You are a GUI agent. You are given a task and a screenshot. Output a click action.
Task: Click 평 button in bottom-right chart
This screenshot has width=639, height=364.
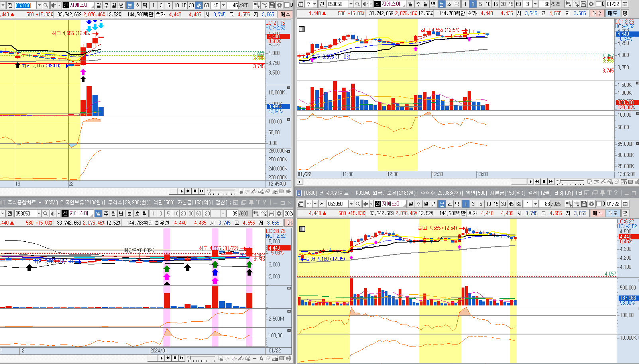(625, 213)
